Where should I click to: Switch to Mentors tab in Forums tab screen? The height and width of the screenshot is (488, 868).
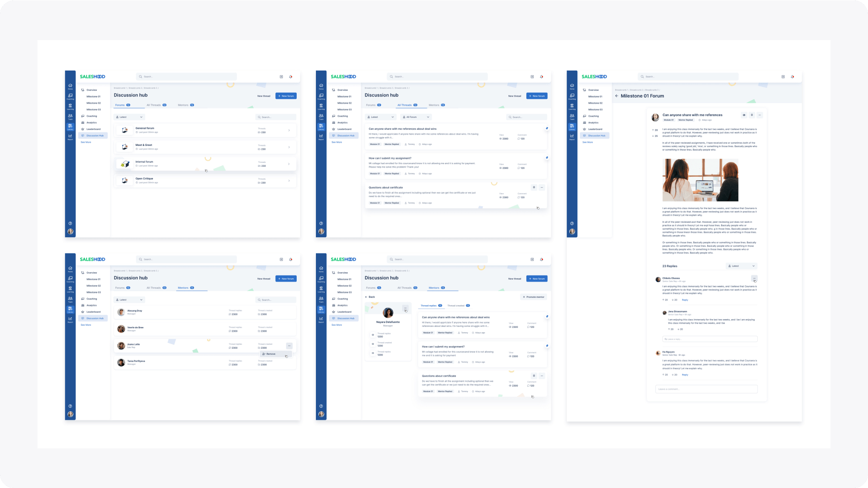186,105
